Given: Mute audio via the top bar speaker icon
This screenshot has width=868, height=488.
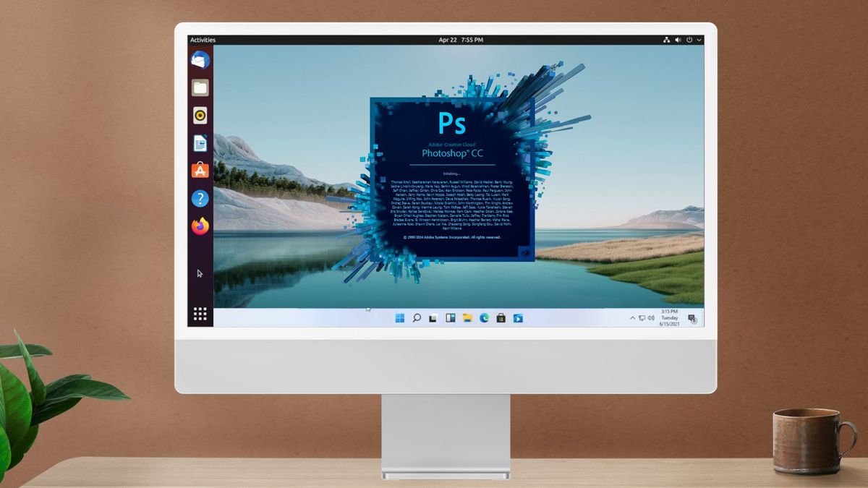Looking at the screenshot, I should pos(678,40).
